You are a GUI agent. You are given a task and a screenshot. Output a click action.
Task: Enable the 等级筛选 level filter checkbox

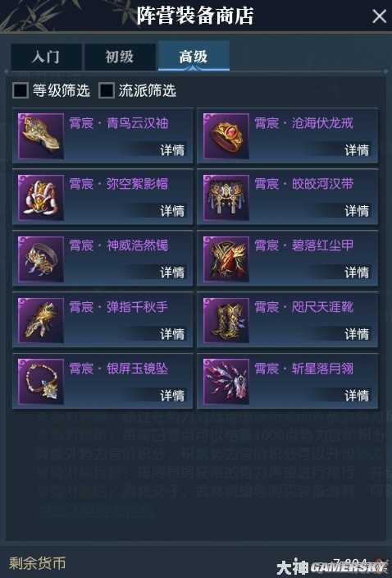21,90
